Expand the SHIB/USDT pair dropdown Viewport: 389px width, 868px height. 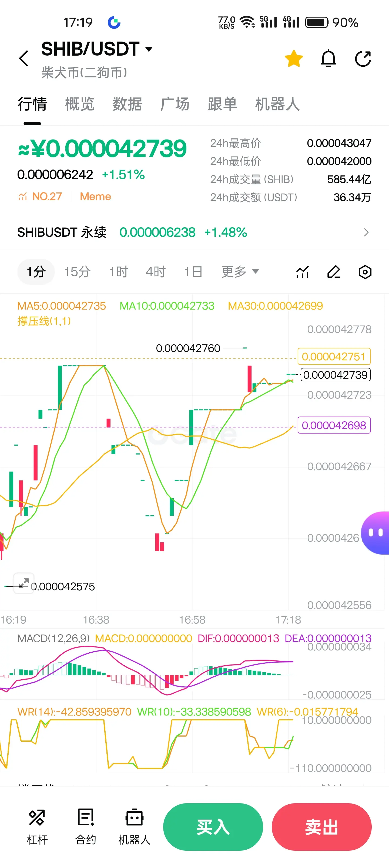(x=149, y=49)
